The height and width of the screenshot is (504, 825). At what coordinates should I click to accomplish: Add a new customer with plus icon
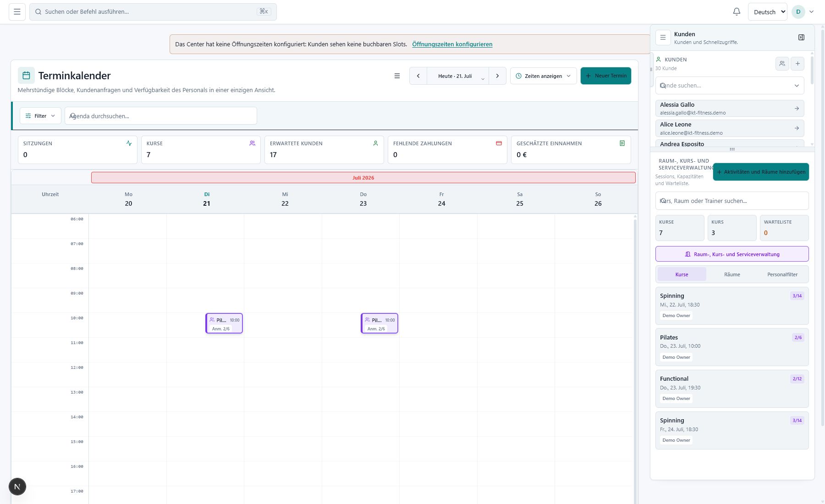point(797,64)
